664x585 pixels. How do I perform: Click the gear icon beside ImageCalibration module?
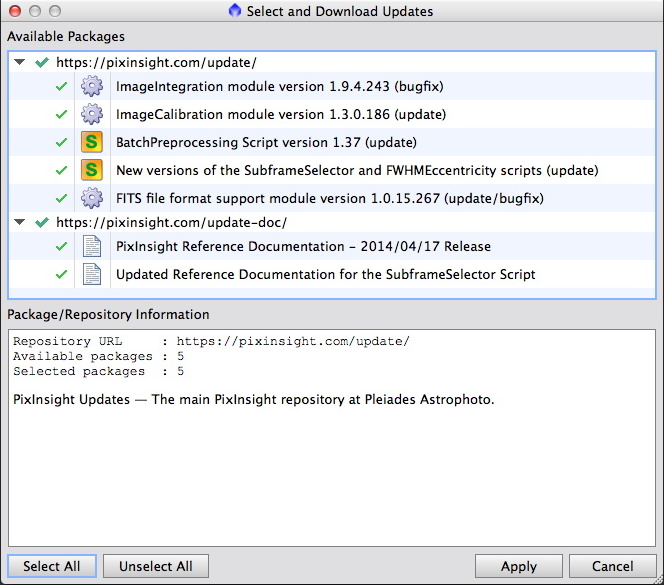point(92,114)
